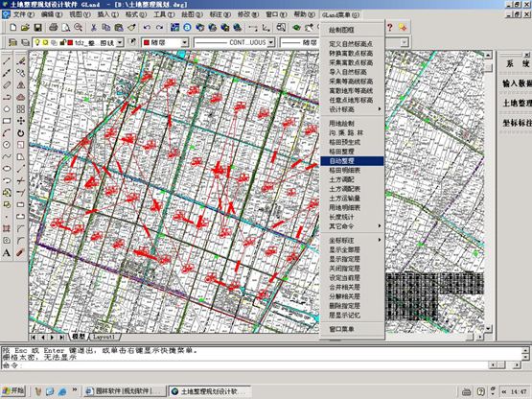Image resolution: width=532 pixels, height=399 pixels.
Task: Toggle the layer lightbulb on/off icon
Action: point(37,42)
